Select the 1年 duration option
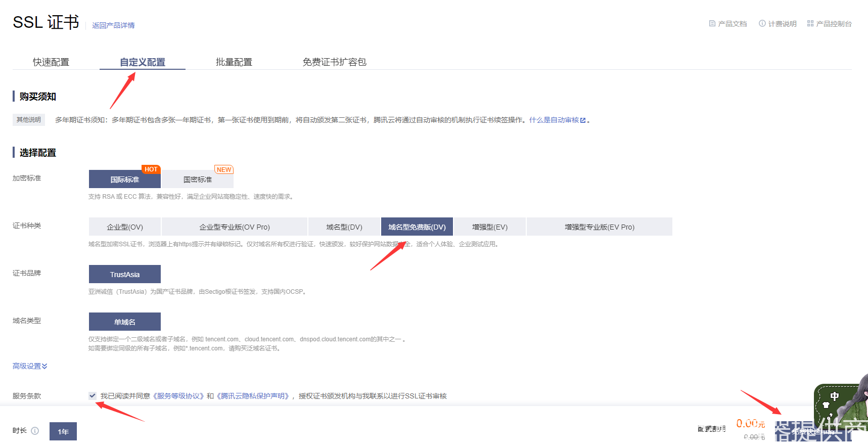This screenshot has height=447, width=868. point(63,431)
